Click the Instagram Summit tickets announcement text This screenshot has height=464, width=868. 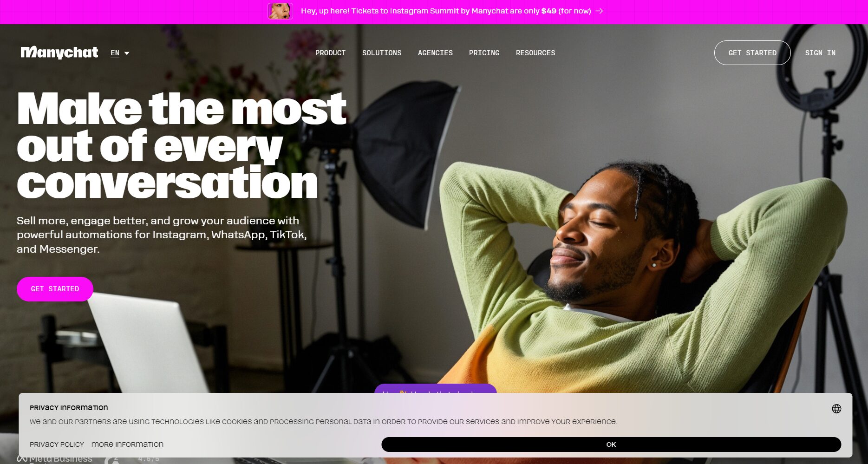coord(446,11)
